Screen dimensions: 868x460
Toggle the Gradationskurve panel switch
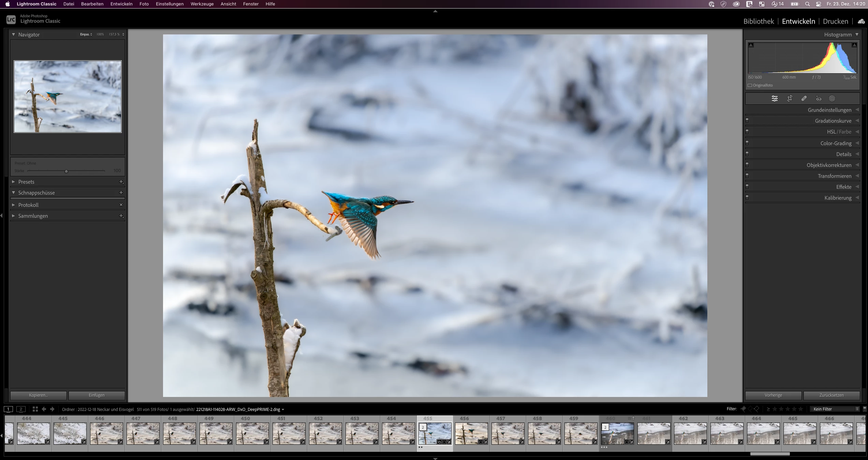747,121
